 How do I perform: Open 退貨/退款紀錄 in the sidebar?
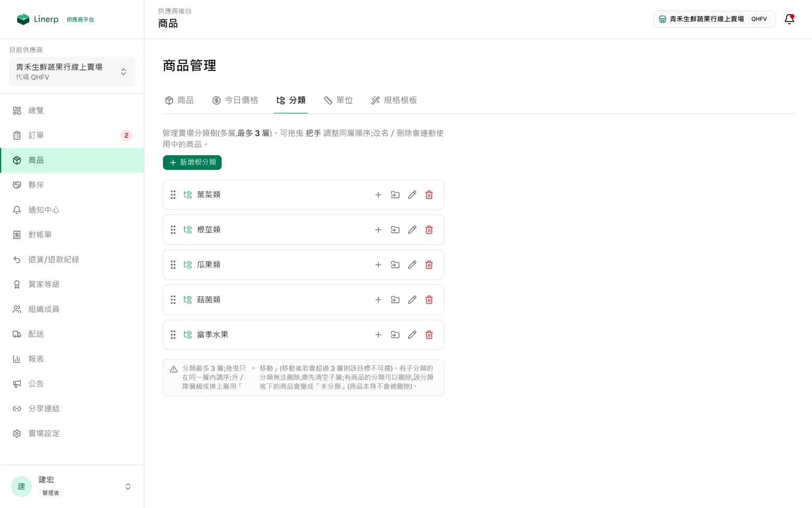(x=72, y=259)
